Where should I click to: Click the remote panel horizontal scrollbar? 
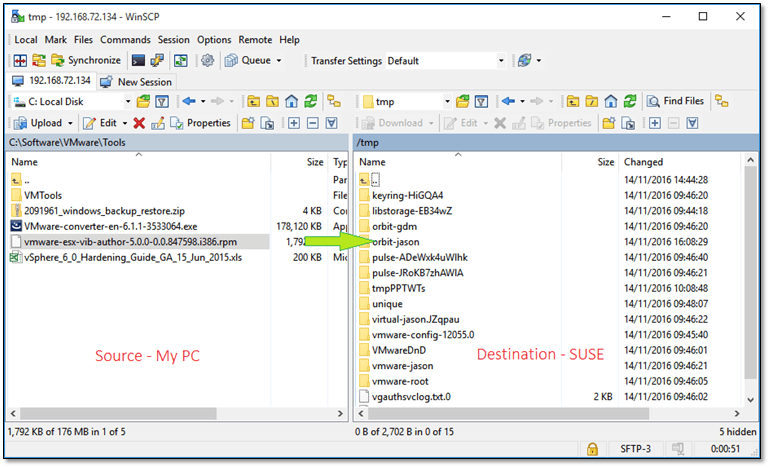point(508,413)
